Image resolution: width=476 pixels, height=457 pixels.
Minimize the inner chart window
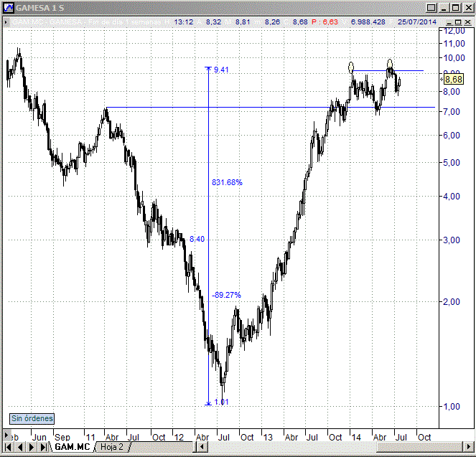click(x=449, y=22)
